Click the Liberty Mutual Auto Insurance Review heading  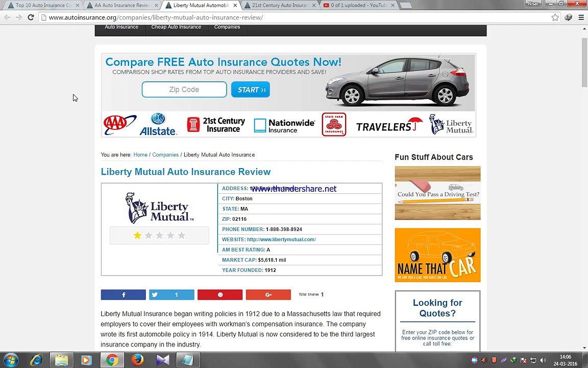(x=186, y=172)
